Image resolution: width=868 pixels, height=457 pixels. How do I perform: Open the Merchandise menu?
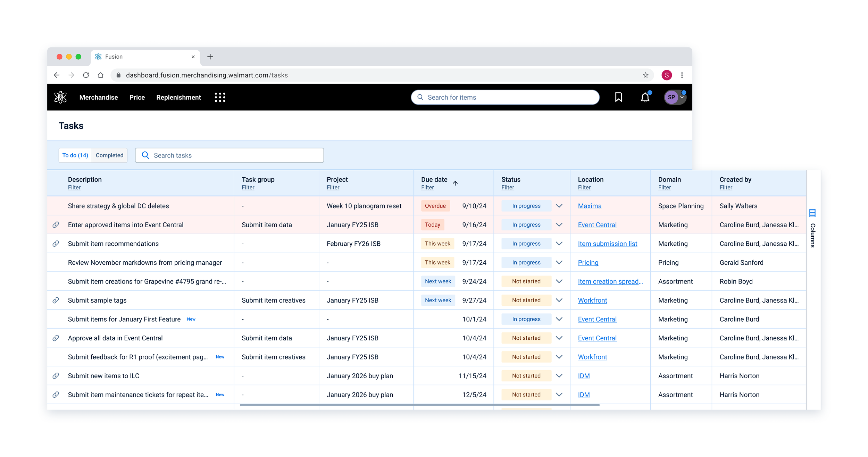[x=99, y=98]
